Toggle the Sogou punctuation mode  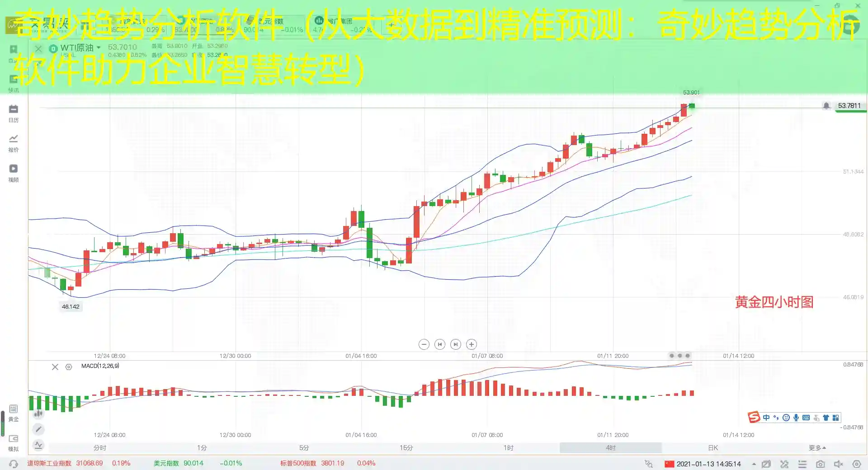point(776,418)
